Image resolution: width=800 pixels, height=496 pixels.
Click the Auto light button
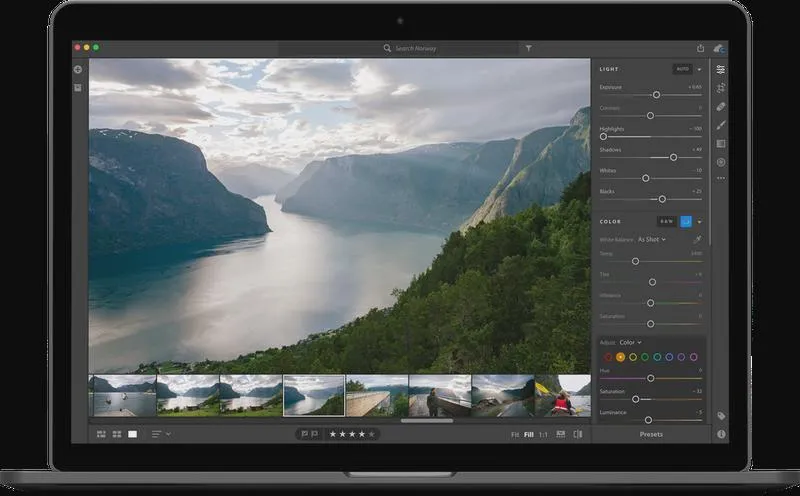683,69
